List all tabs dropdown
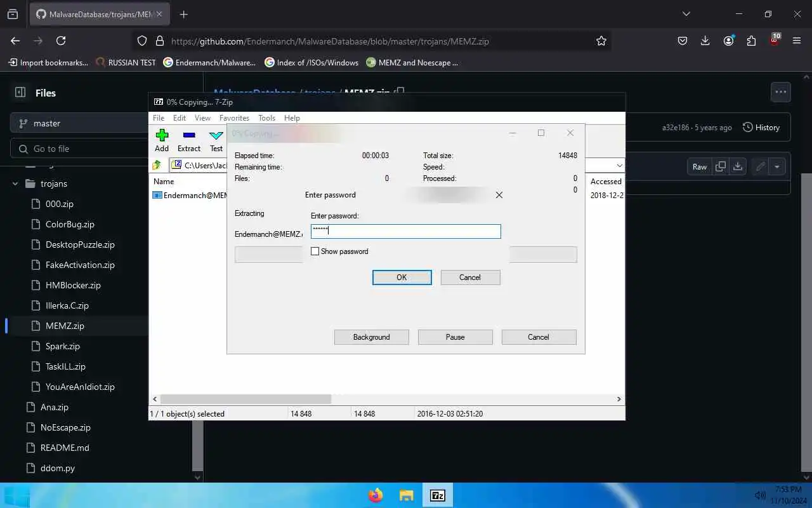Screen dimensions: 812x508 (686, 14)
